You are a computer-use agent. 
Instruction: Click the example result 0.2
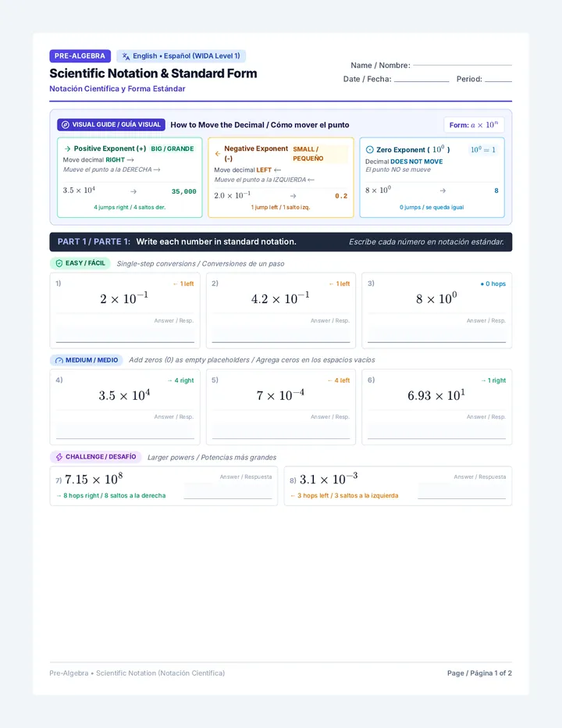(x=341, y=196)
